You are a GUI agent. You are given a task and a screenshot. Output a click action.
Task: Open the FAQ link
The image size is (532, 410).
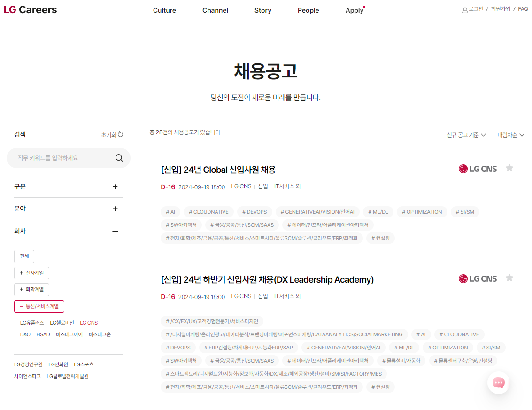pos(523,9)
